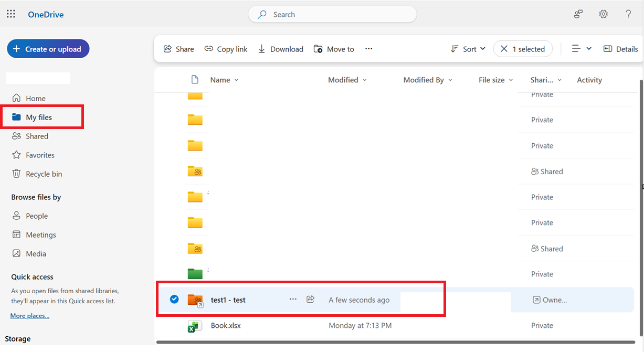
Task: Click the test1 - test folder icon
Action: (x=195, y=301)
